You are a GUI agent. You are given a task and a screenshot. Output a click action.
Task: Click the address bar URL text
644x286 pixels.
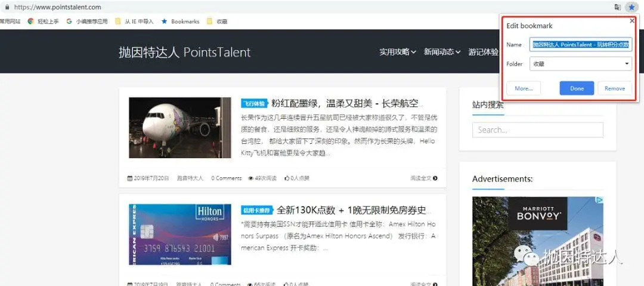pos(57,7)
